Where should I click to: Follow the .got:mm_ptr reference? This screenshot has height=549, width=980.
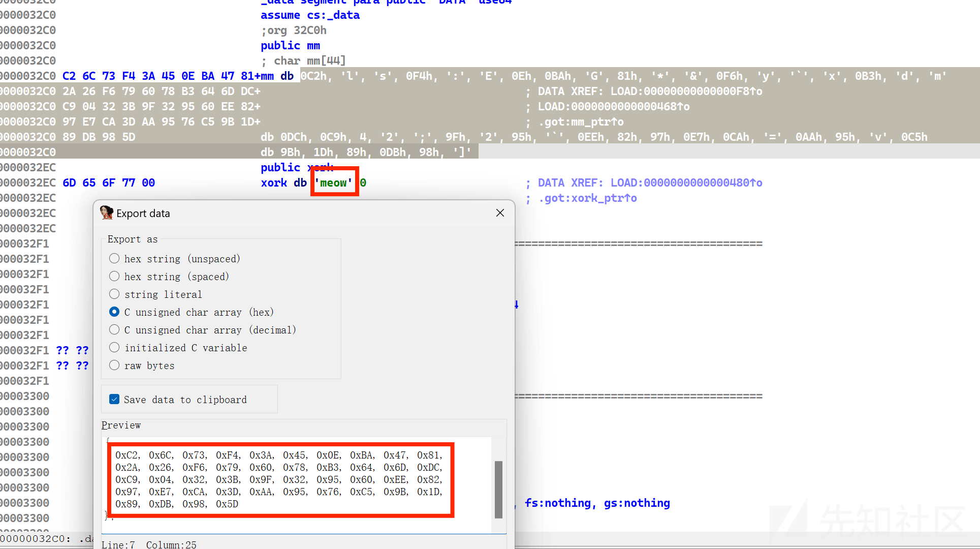tap(581, 121)
